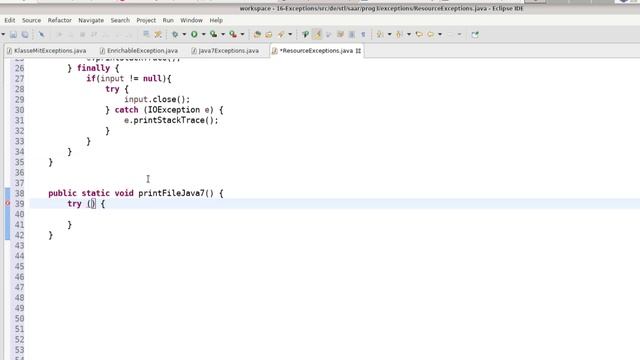640x360 pixels.
Task: Click 'if(input != null){' on line 27
Action: coord(129,78)
